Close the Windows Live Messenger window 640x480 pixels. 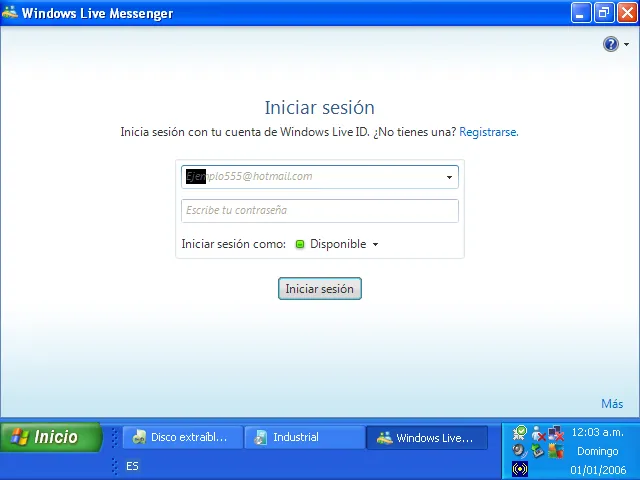(627, 13)
